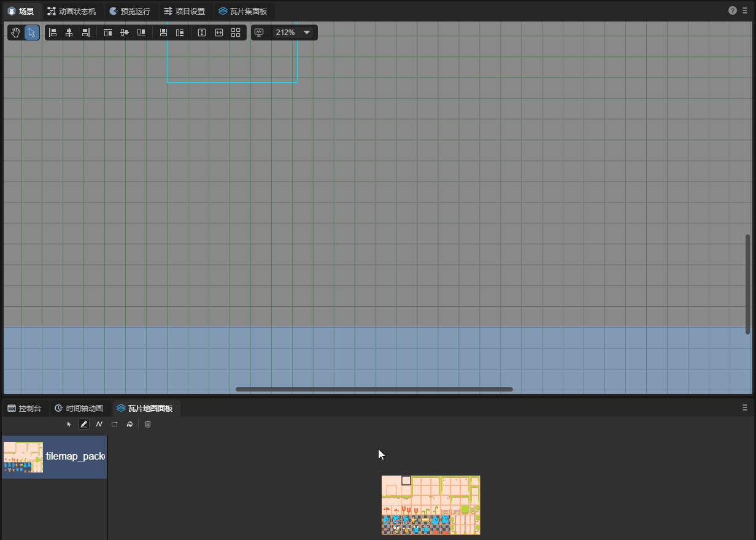Screen dimensions: 756x540
Task: Open the screen resolution preview dropdown
Action: tap(259, 33)
